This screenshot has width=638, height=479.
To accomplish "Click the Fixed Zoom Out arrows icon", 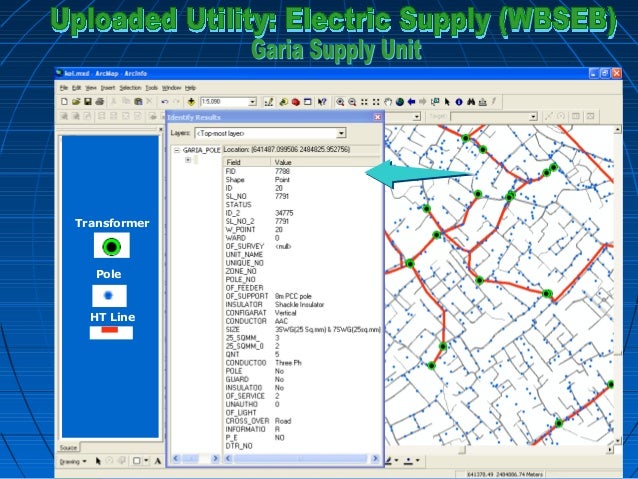I will click(376, 102).
